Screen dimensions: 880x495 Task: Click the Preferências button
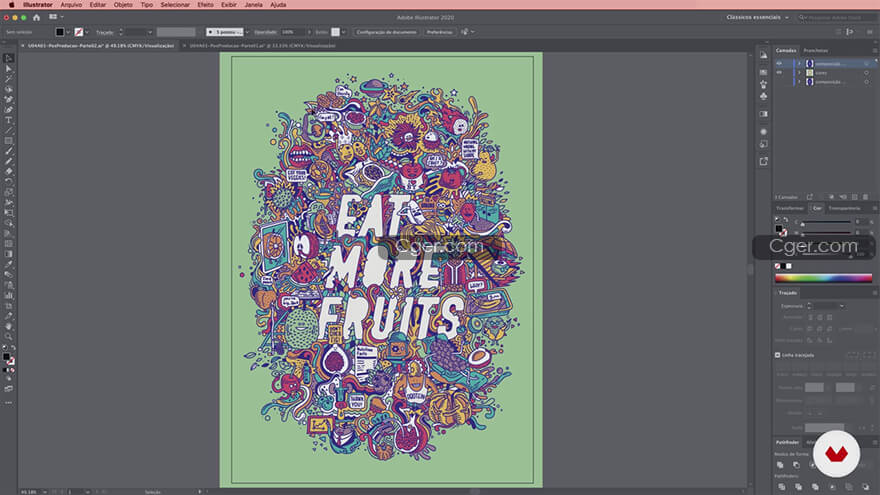coord(439,32)
